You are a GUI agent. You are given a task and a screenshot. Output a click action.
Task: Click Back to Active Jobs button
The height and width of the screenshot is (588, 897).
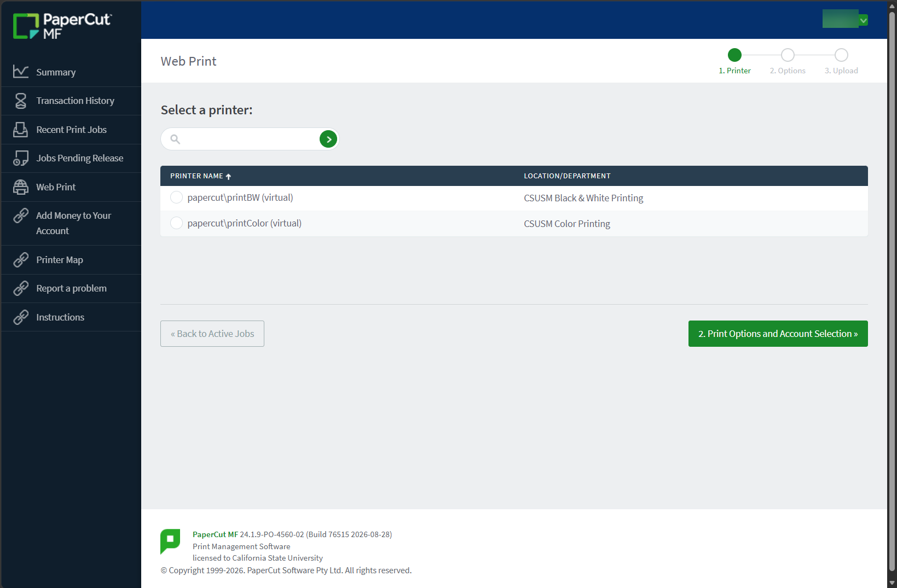coord(212,334)
